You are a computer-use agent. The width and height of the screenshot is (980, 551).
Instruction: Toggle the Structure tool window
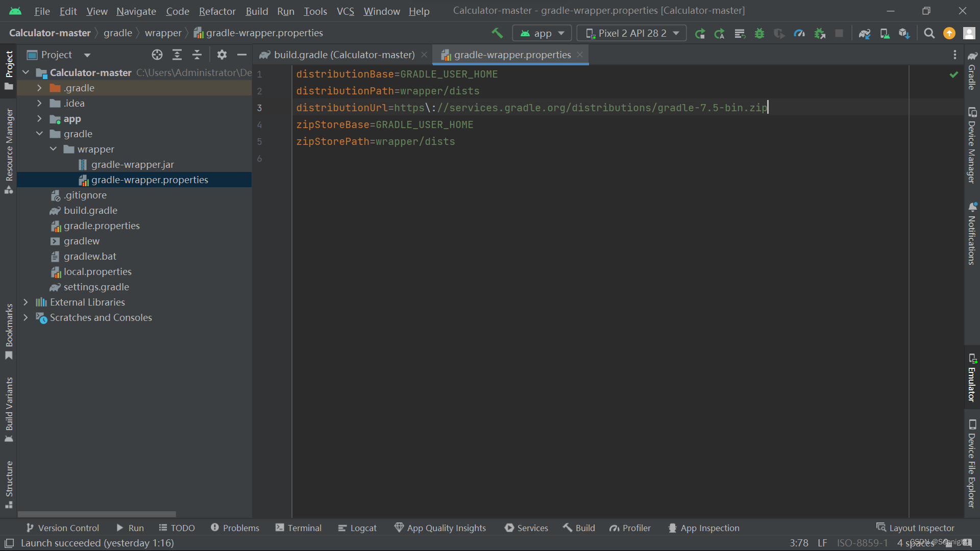pos(9,485)
